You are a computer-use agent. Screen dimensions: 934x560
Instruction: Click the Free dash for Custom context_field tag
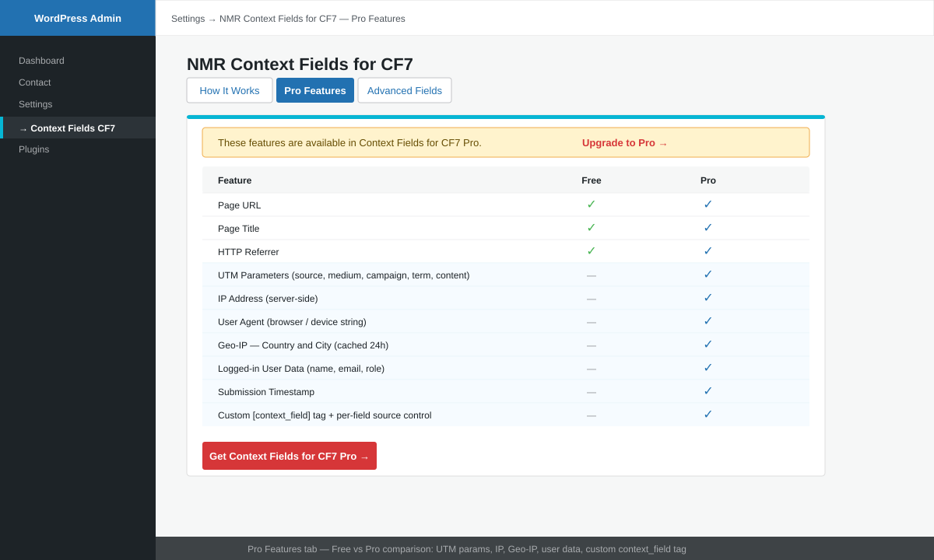point(592,415)
